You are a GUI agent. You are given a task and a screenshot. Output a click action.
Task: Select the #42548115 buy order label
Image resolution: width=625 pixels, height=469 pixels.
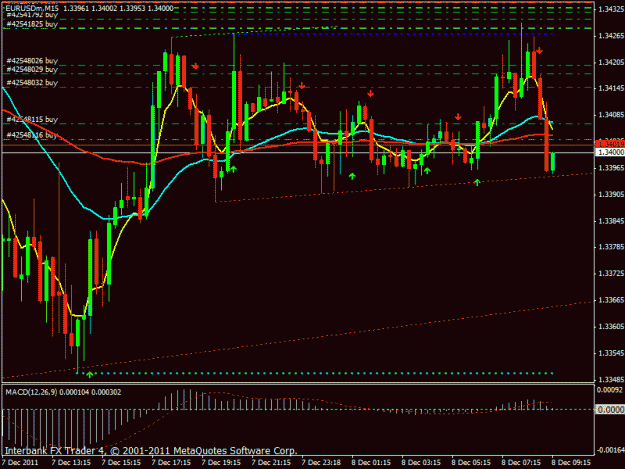point(32,120)
